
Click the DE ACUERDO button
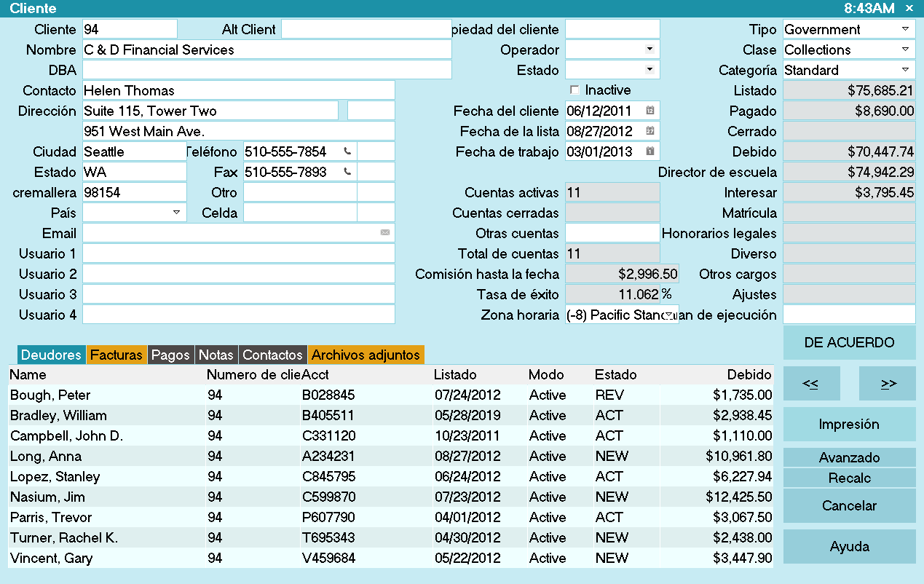[850, 342]
